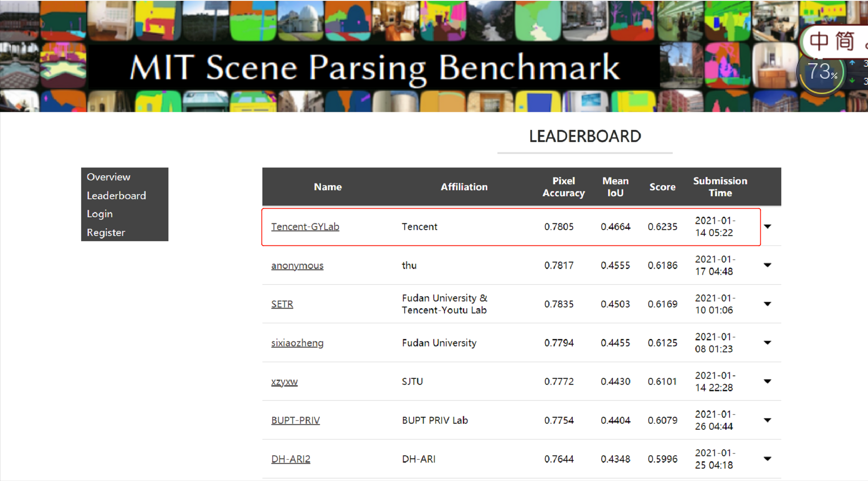This screenshot has width=868, height=481.
Task: Open the xzyxw submission link
Action: click(x=284, y=382)
